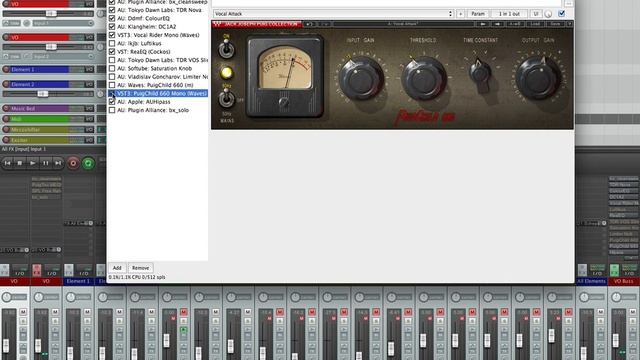The image size is (640, 360).
Task: Click the Waves toolbar Undo arrow
Action: [x=309, y=24]
